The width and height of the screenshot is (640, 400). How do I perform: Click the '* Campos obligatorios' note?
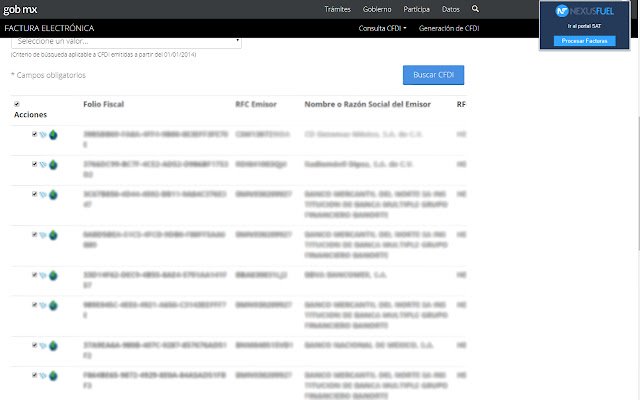point(48,75)
